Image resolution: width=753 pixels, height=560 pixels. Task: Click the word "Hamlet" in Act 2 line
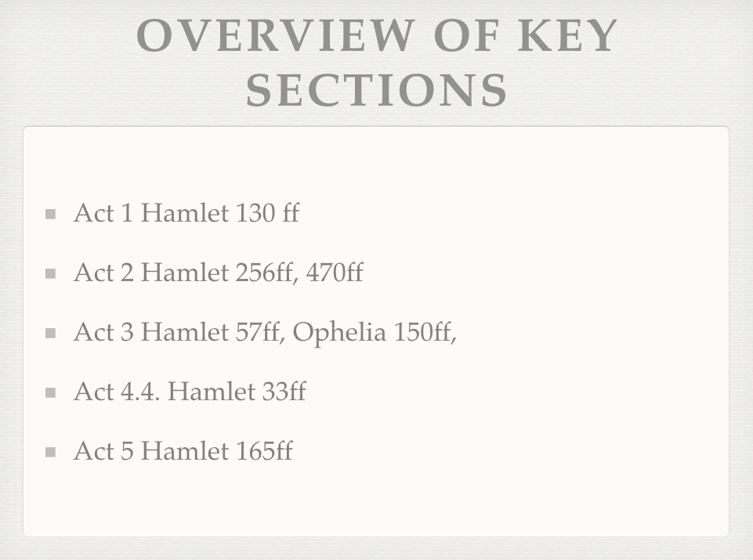(184, 273)
